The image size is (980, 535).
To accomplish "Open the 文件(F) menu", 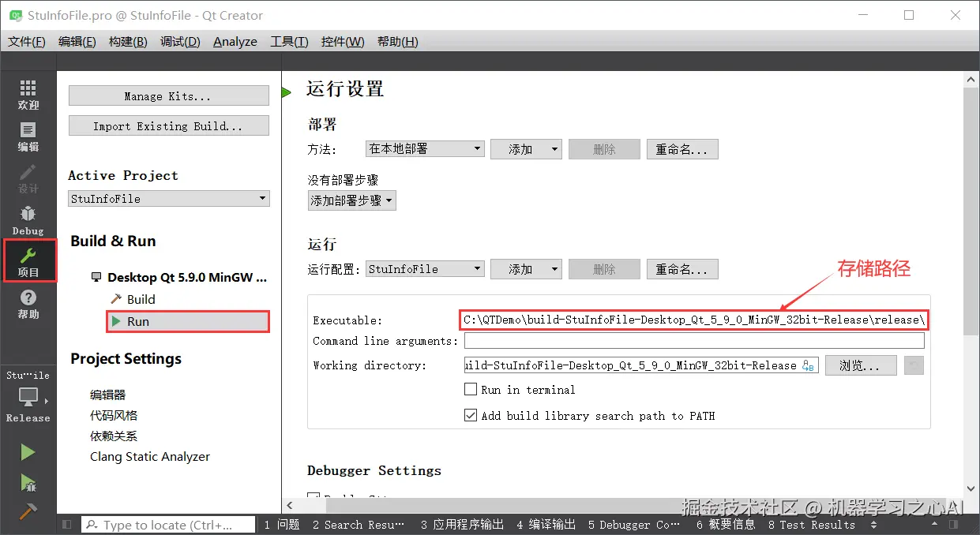I will tap(27, 41).
